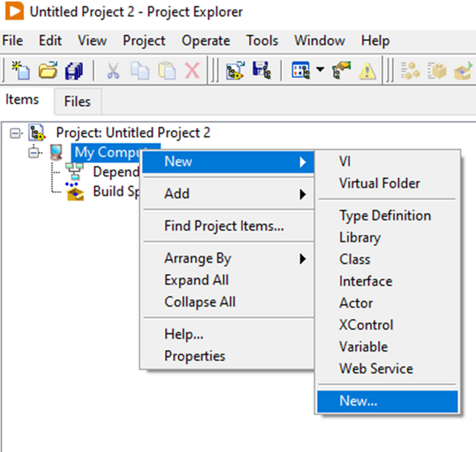The height and width of the screenshot is (452, 476).
Task: Select the My Computer tree item label
Action: point(107,152)
